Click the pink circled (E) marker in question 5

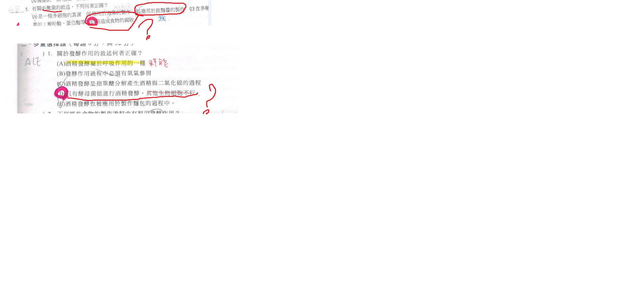91,22
